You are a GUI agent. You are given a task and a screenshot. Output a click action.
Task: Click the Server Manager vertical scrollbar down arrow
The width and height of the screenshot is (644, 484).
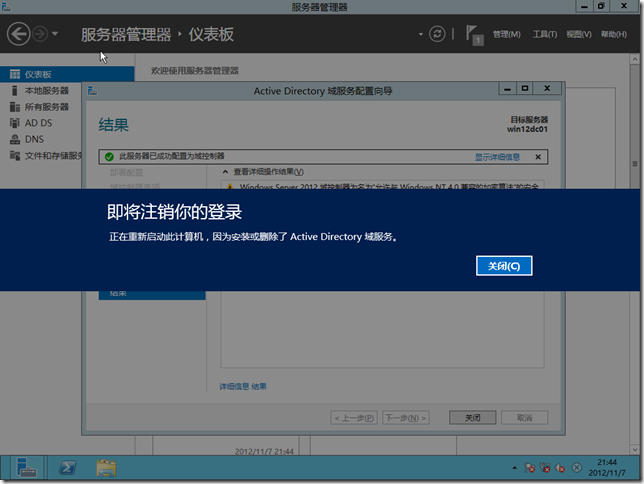635,449
